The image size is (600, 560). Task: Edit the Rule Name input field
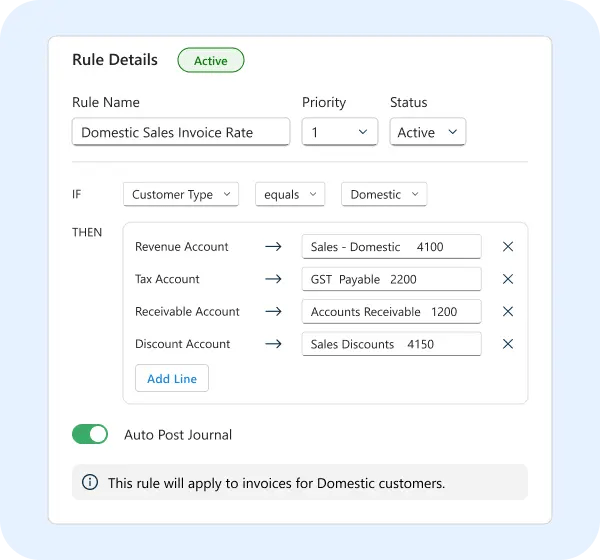(181, 132)
